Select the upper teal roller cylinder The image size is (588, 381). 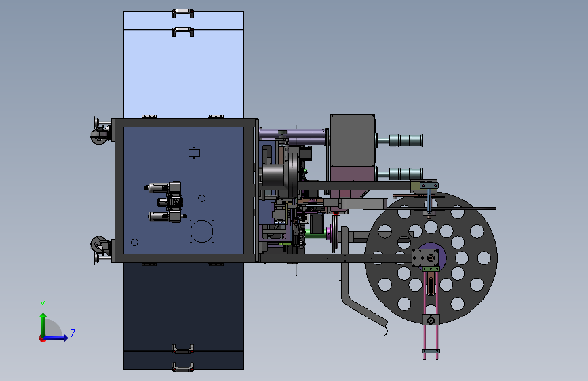click(x=406, y=140)
